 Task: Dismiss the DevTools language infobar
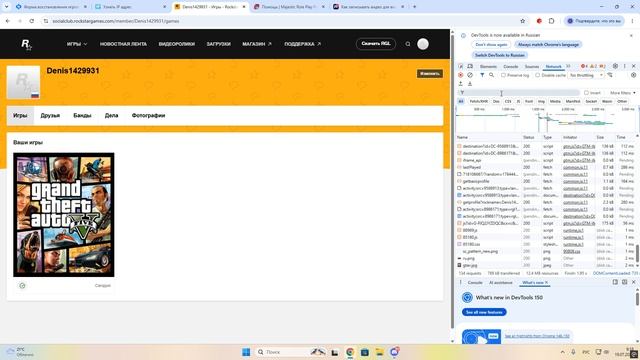tap(631, 36)
